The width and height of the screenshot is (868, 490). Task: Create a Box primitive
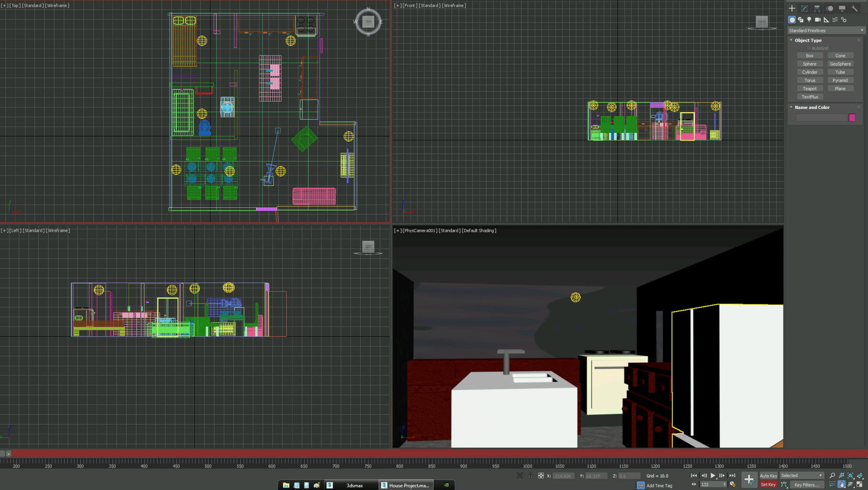(810, 56)
